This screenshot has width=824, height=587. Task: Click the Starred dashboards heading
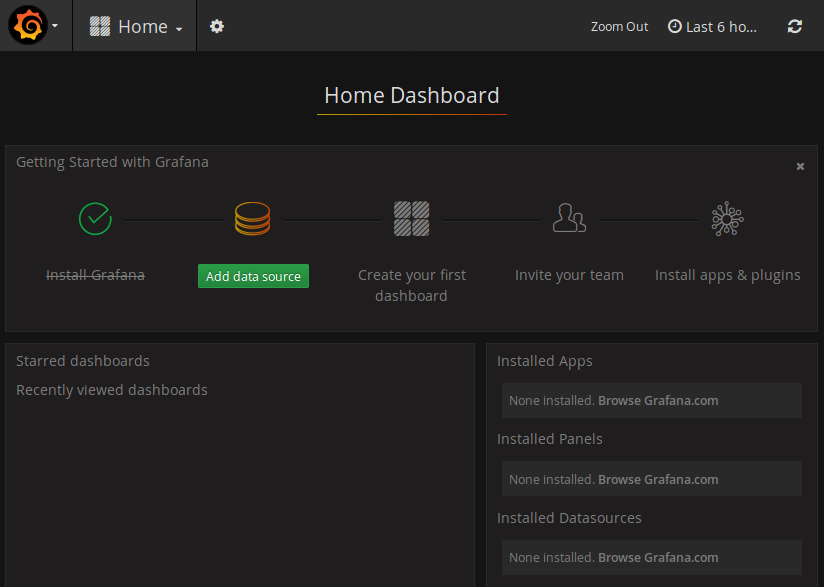pos(83,361)
